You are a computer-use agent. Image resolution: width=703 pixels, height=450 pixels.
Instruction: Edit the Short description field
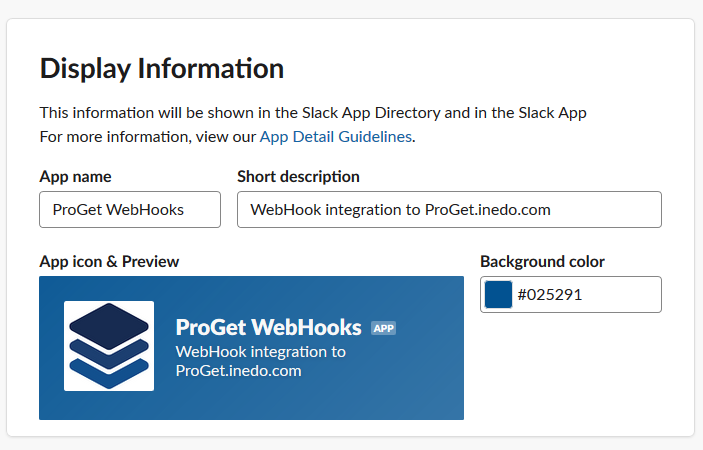click(x=449, y=209)
